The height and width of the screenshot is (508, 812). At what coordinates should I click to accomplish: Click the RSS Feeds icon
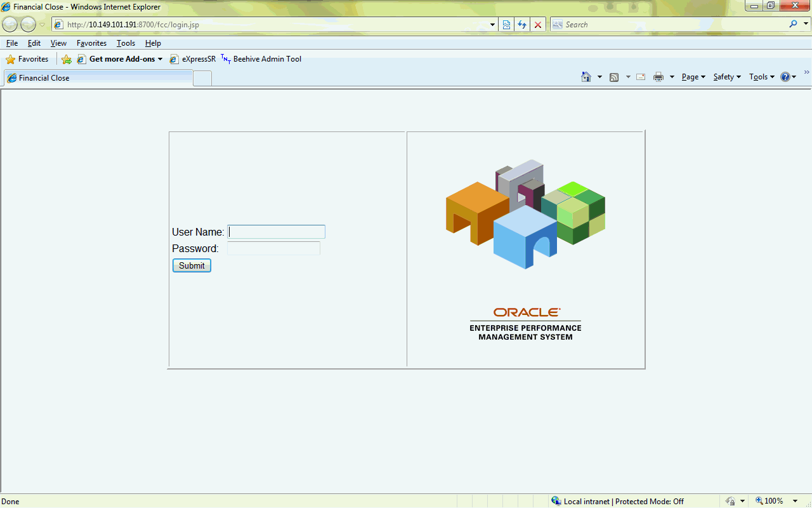pos(614,77)
